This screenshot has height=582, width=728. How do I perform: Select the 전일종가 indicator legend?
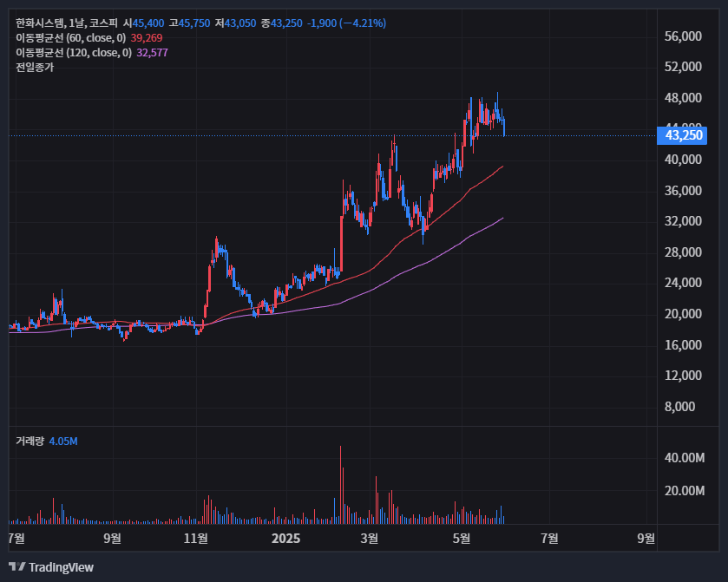[x=35, y=68]
